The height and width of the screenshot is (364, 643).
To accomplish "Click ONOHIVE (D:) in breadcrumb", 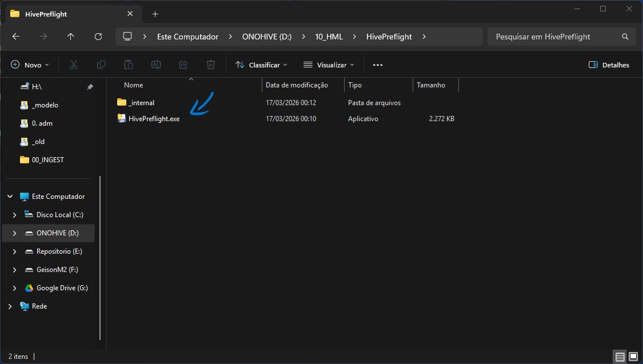I will click(267, 37).
